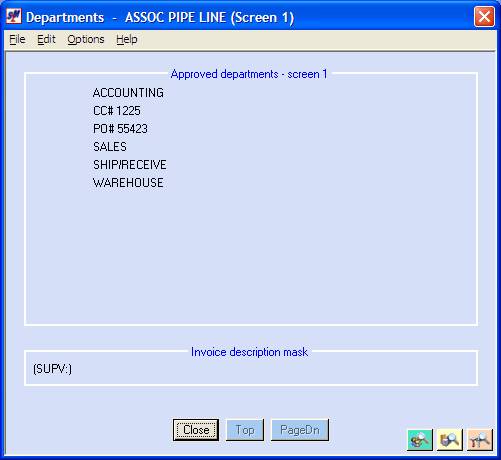The width and height of the screenshot is (501, 460).
Task: Click the PageDn button
Action: [300, 430]
